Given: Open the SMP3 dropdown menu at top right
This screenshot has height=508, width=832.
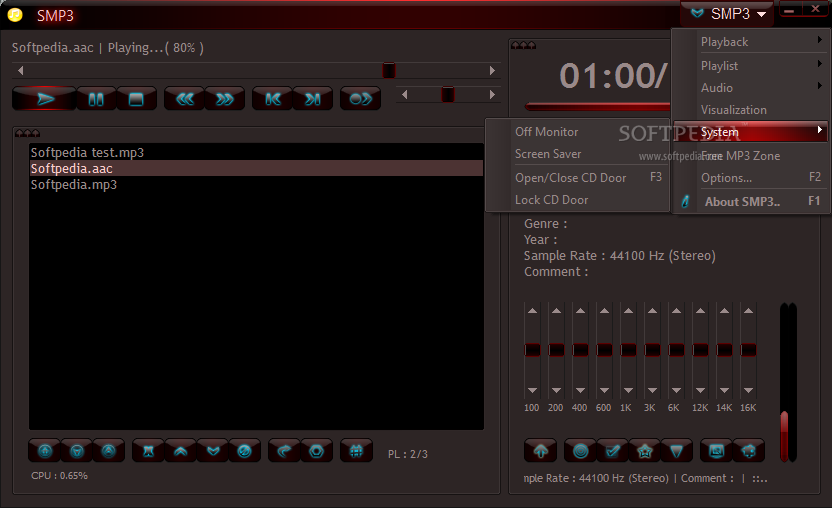Looking at the screenshot, I should 728,14.
